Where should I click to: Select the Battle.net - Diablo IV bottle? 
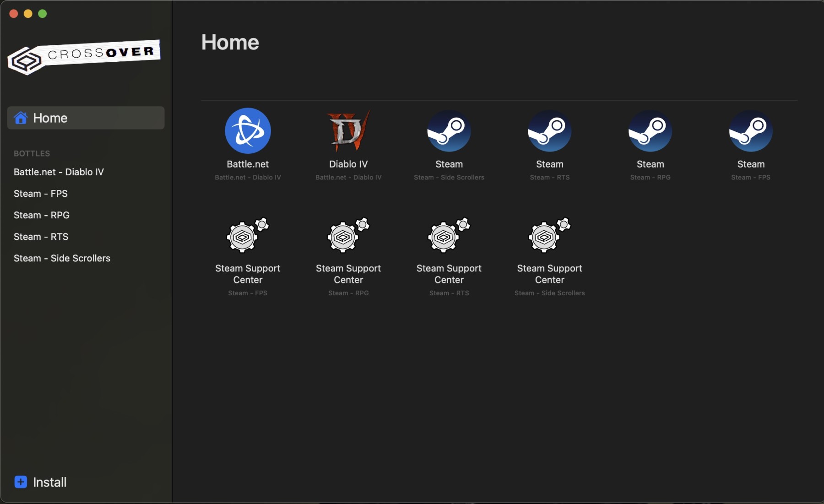(59, 172)
